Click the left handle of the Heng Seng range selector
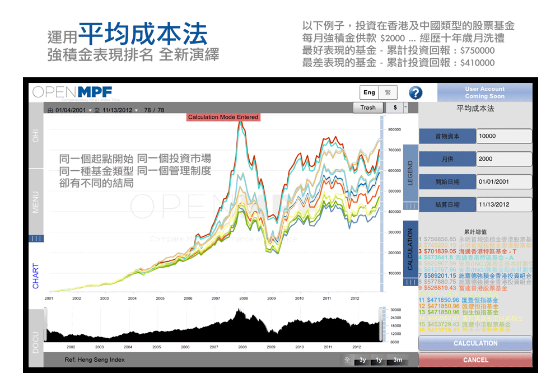560x392 pixels. click(46, 323)
